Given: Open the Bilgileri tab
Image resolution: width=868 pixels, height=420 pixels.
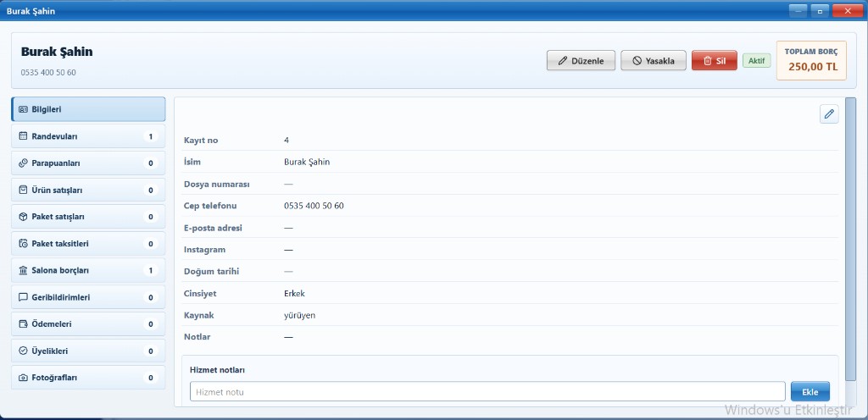Looking at the screenshot, I should (88, 109).
